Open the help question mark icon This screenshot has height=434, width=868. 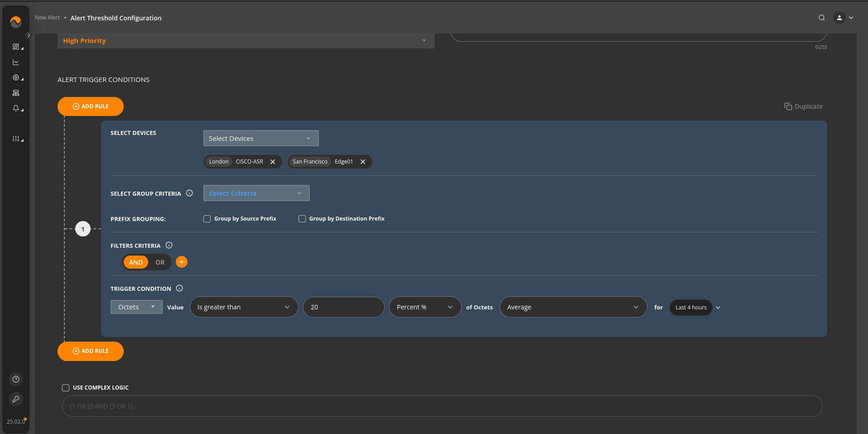(16, 379)
